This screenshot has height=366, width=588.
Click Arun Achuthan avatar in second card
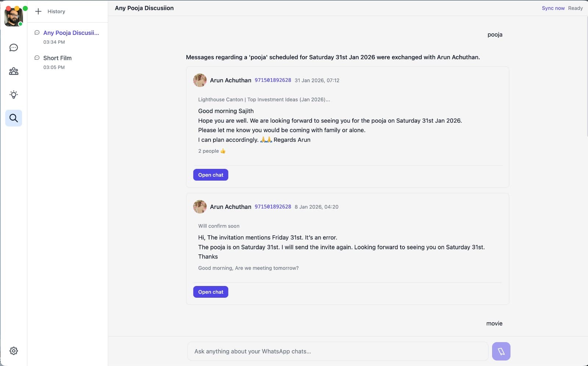click(x=200, y=207)
